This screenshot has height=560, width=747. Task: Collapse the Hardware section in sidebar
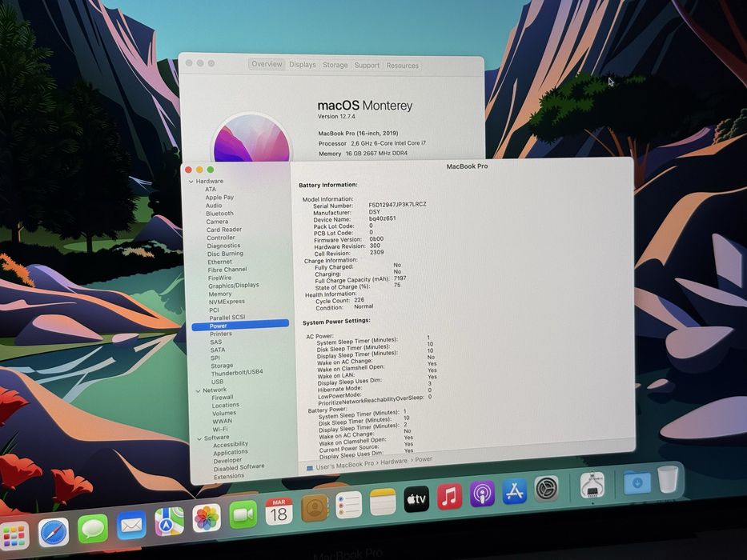pyautogui.click(x=191, y=182)
